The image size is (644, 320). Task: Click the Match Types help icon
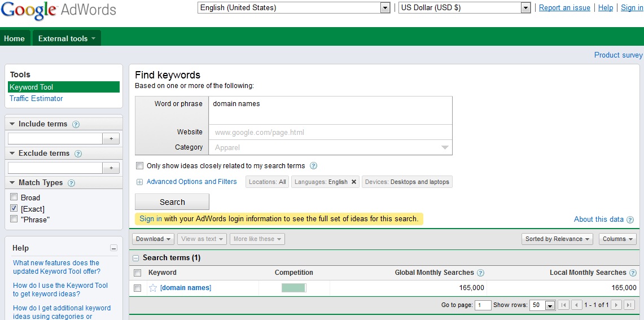click(x=71, y=183)
